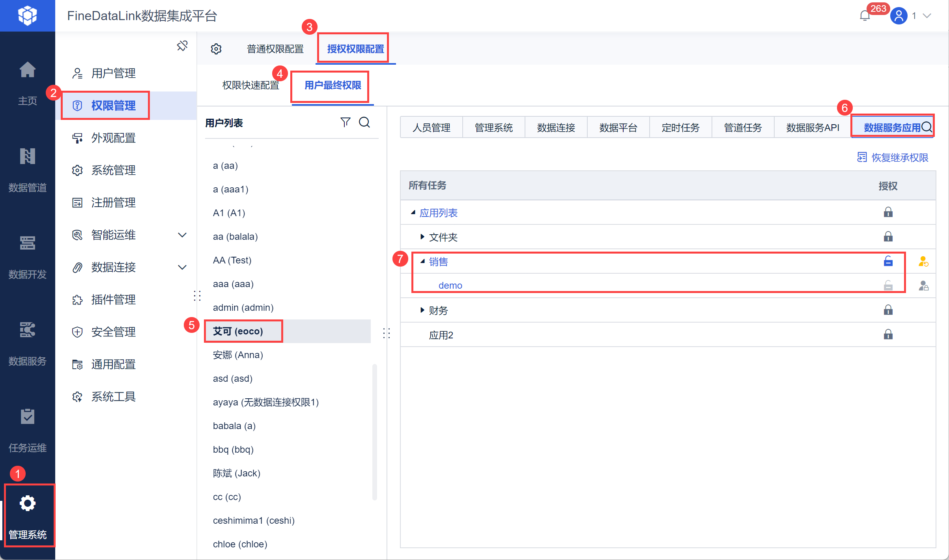Viewport: 949px width, 560px height.
Task: Toggle the lock for the 销售 row
Action: [x=888, y=261]
